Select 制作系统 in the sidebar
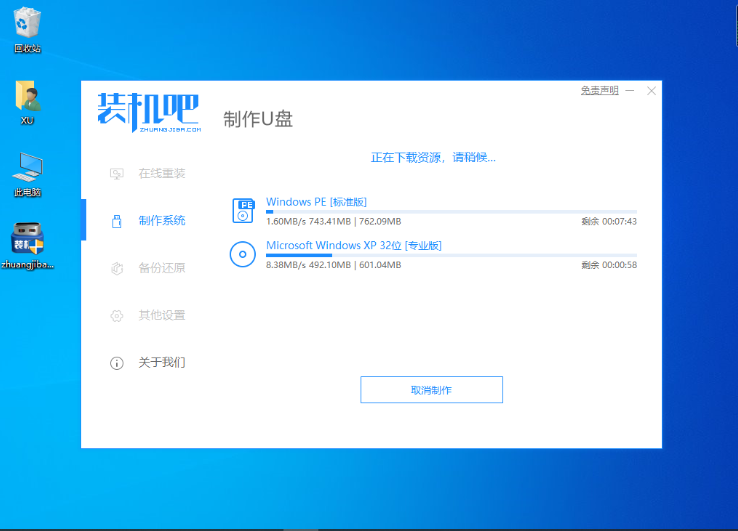 (x=161, y=220)
